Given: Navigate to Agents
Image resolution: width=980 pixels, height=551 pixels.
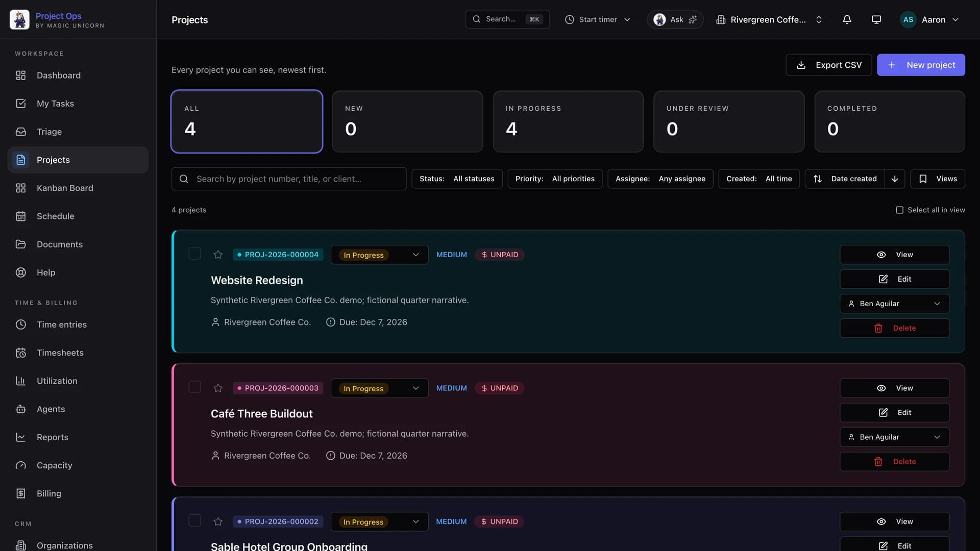Looking at the screenshot, I should click(78, 409).
